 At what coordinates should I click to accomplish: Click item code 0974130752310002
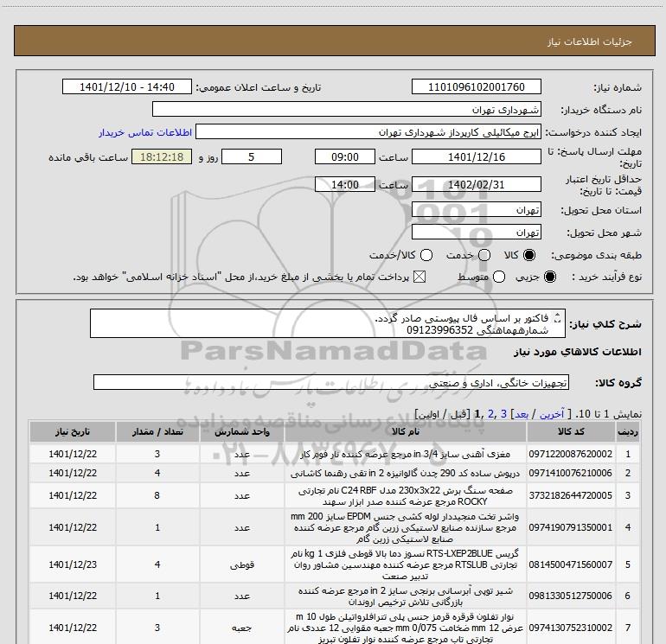point(571,628)
